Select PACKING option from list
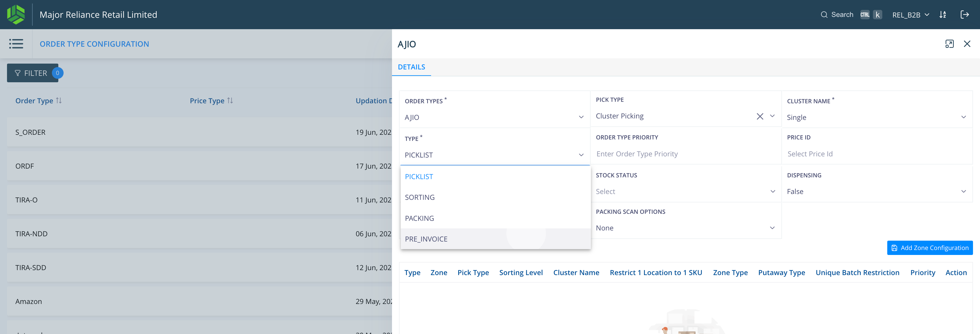The height and width of the screenshot is (334, 980). (495, 218)
